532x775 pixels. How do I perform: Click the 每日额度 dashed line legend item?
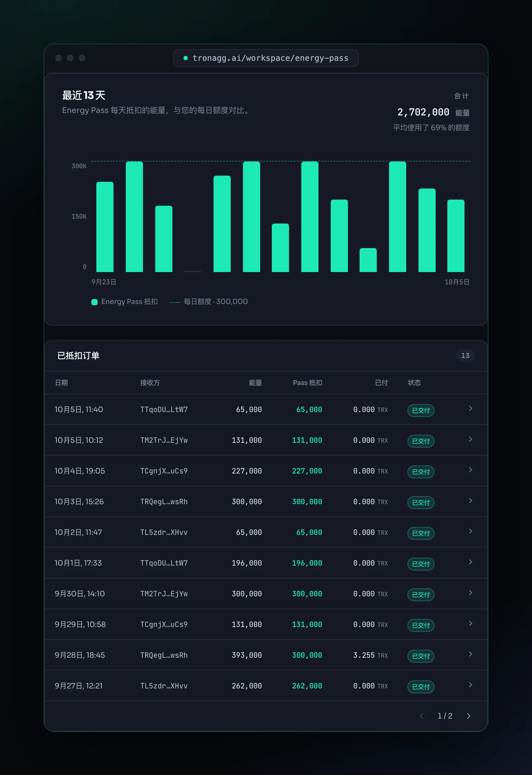209,302
